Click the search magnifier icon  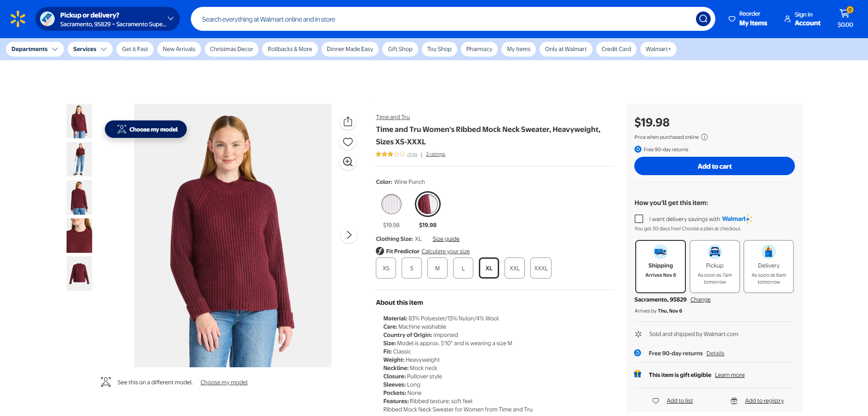click(702, 19)
